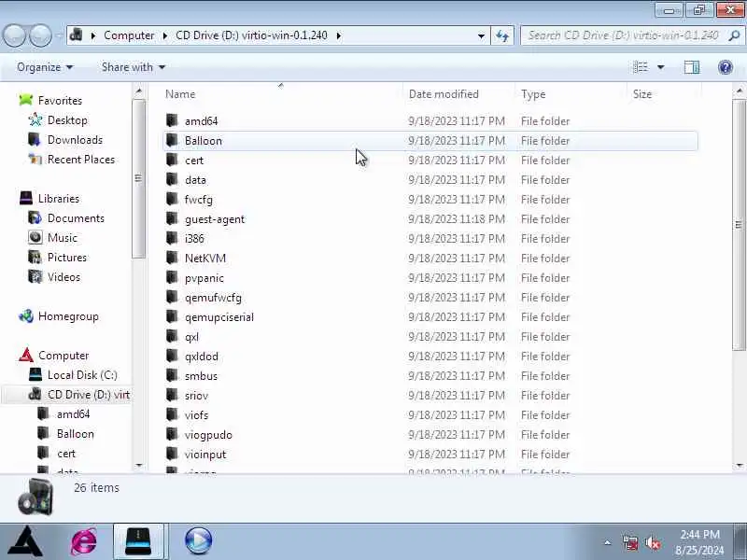The image size is (747, 560).
Task: Show hidden tray icons arrow
Action: coord(608,542)
